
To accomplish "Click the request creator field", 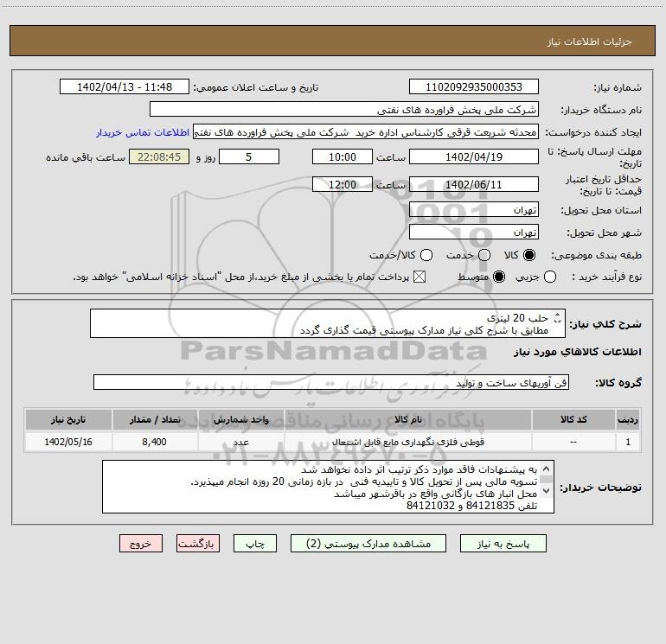I will (x=366, y=132).
